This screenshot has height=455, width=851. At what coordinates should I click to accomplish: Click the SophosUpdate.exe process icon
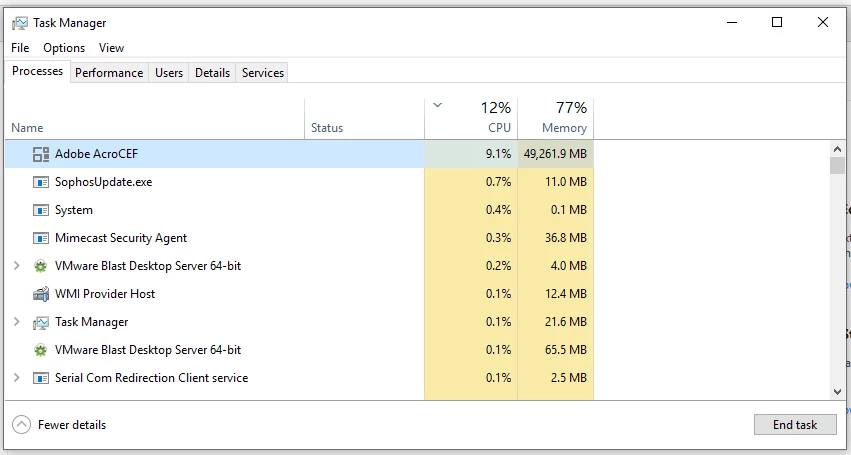[x=41, y=182]
